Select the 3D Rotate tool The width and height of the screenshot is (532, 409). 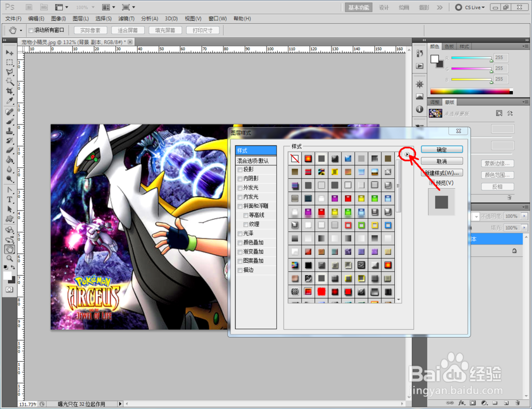pos(10,230)
